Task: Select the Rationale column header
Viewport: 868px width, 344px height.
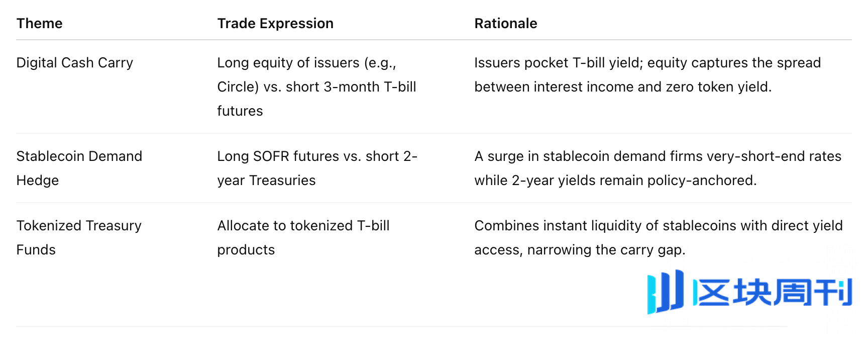Action: (505, 24)
